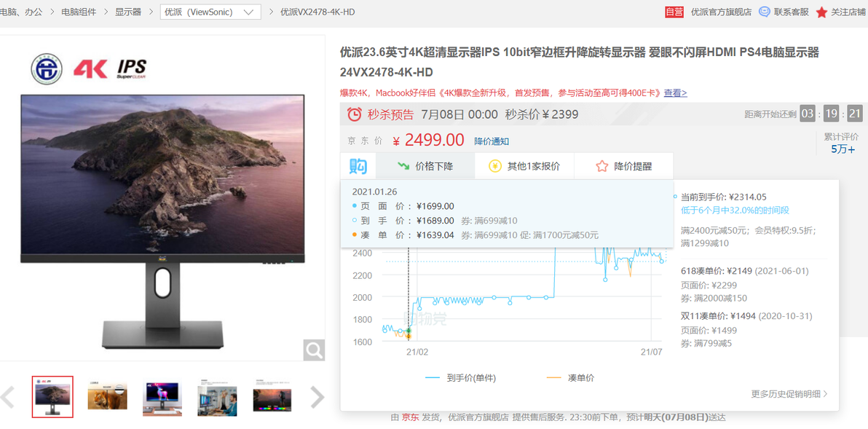868x429 pixels.
Task: Click the 秒杀价 ¥2399 text
Action: (x=542, y=114)
